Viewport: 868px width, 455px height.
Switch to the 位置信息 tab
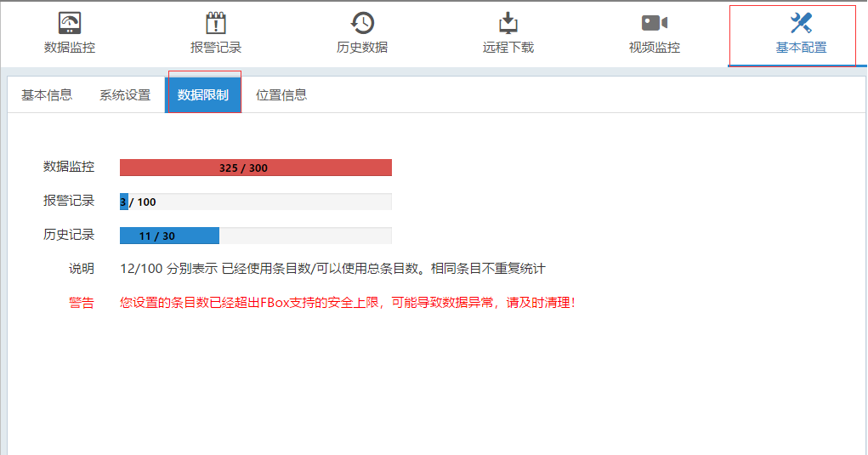coord(281,95)
